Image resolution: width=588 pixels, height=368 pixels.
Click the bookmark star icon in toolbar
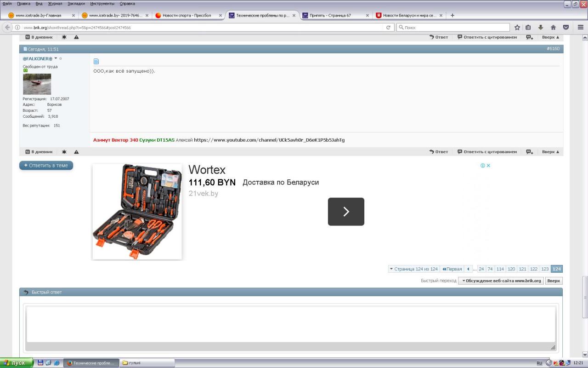(517, 28)
